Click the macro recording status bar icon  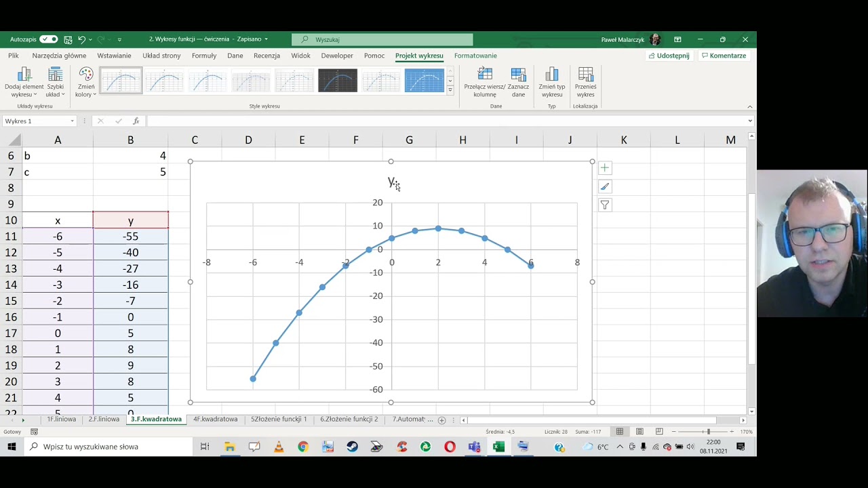tap(34, 432)
